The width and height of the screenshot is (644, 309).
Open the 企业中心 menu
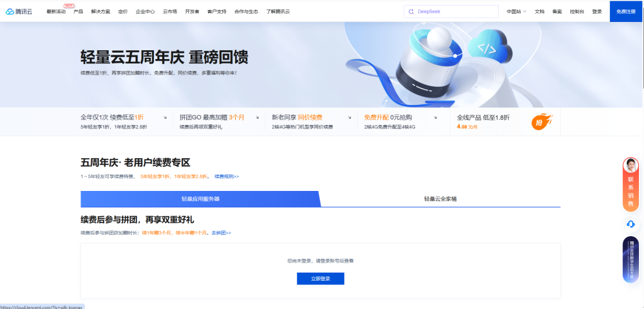[x=145, y=11]
